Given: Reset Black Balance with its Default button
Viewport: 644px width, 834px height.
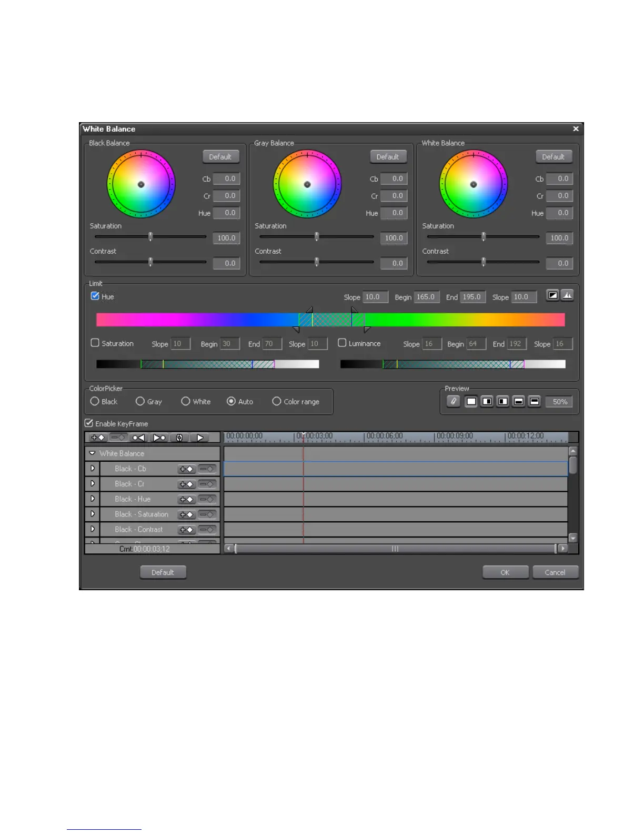Looking at the screenshot, I should [x=220, y=157].
